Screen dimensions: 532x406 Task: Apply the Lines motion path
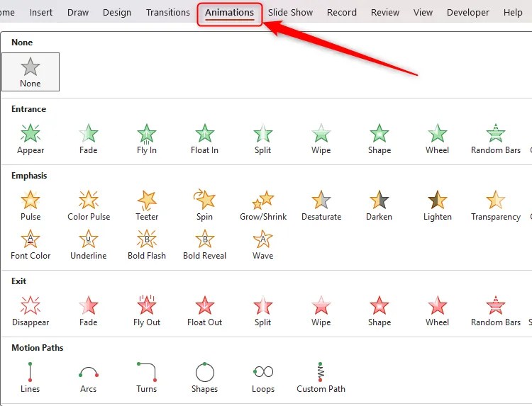click(31, 378)
